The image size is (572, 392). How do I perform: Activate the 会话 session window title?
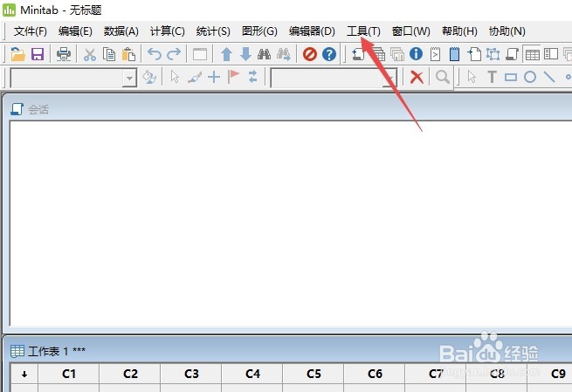pyautogui.click(x=38, y=109)
